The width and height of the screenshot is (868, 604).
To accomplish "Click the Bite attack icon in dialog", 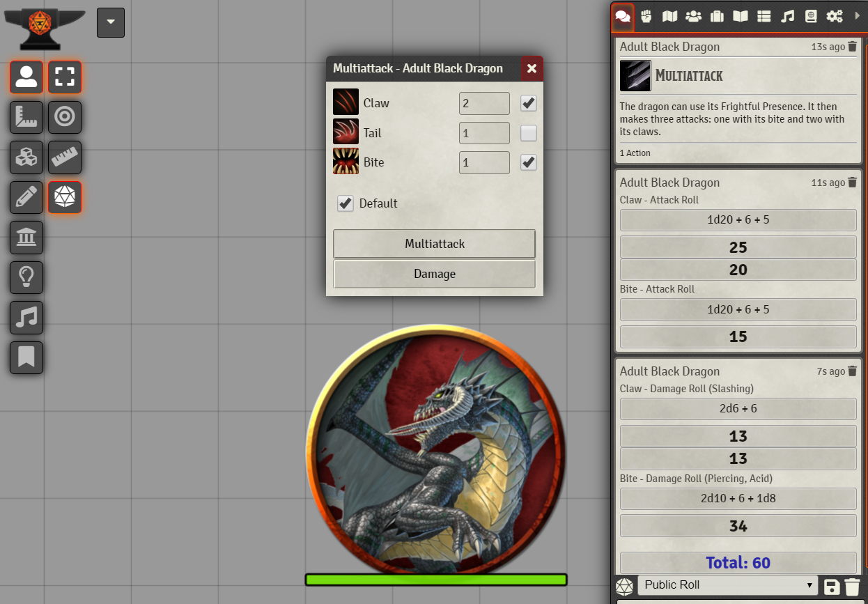I will point(346,162).
